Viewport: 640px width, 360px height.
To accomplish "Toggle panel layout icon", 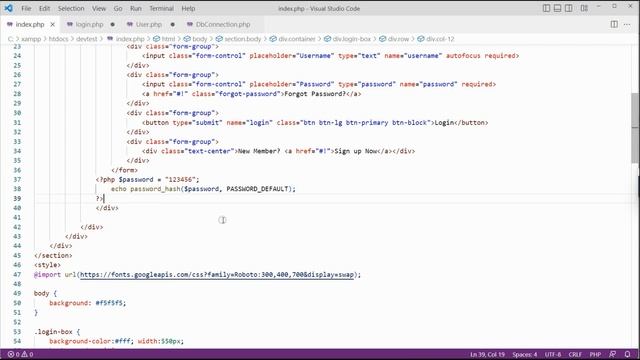I will coord(557,8).
